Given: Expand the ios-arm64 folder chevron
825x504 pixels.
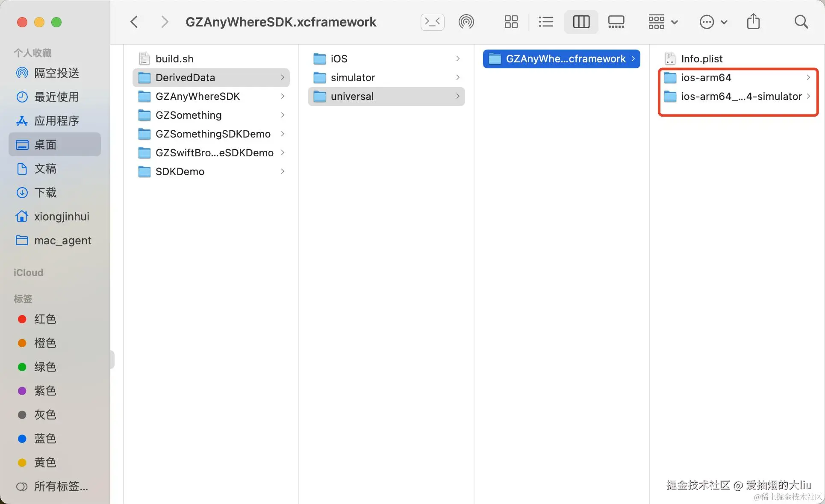Looking at the screenshot, I should click(x=808, y=77).
